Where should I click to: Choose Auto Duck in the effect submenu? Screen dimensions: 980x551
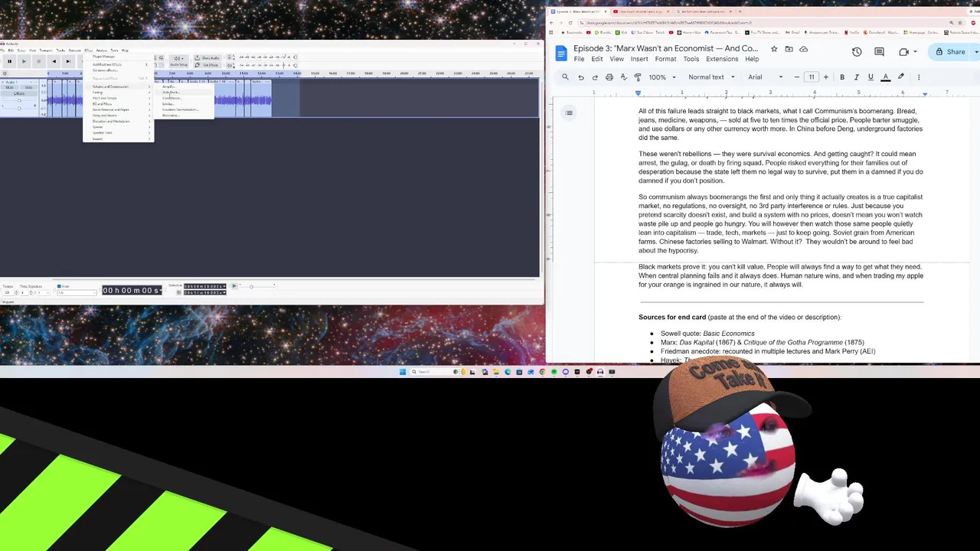tap(184, 92)
